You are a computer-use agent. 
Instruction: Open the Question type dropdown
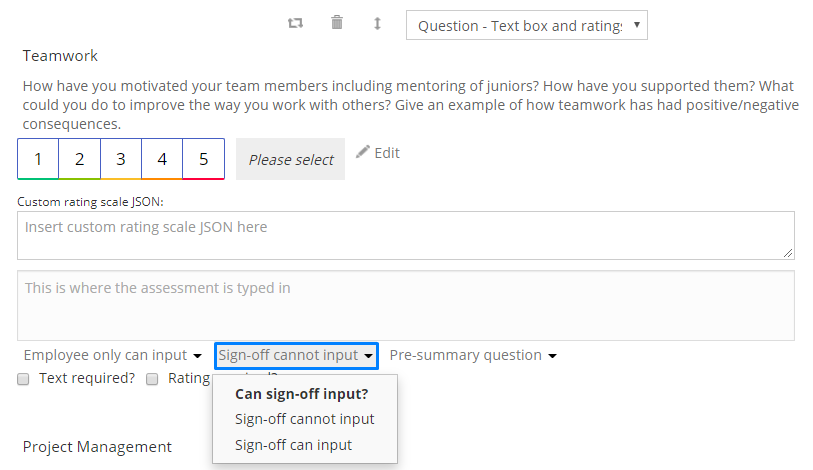(x=527, y=25)
